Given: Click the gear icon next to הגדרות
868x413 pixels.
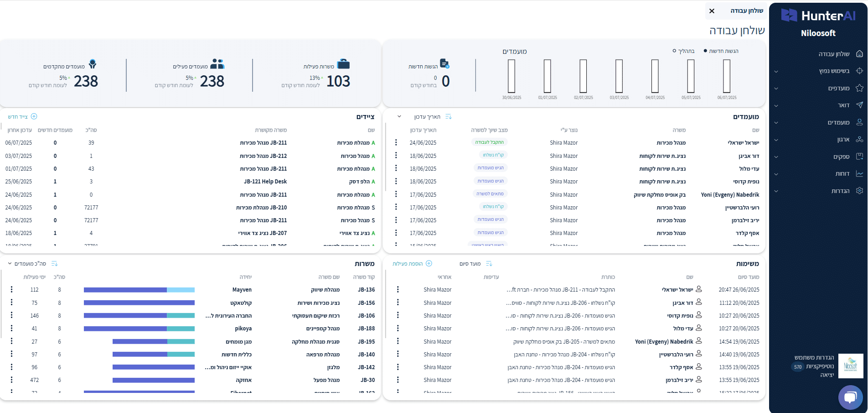Looking at the screenshot, I should (x=859, y=191).
